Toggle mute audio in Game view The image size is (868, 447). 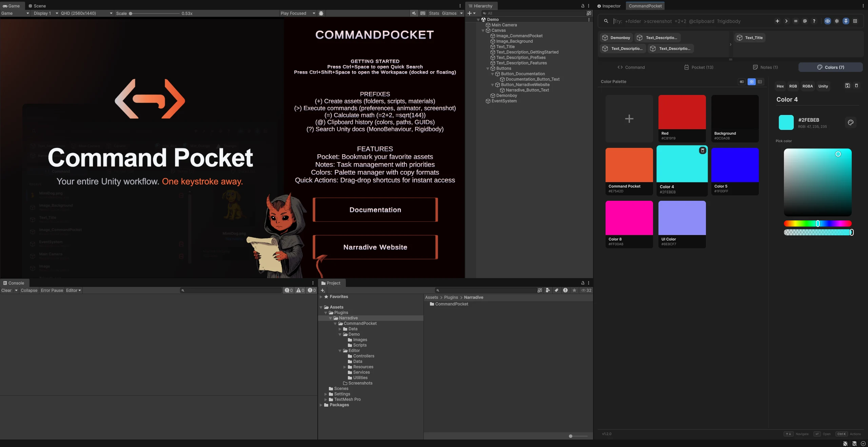[x=414, y=13]
